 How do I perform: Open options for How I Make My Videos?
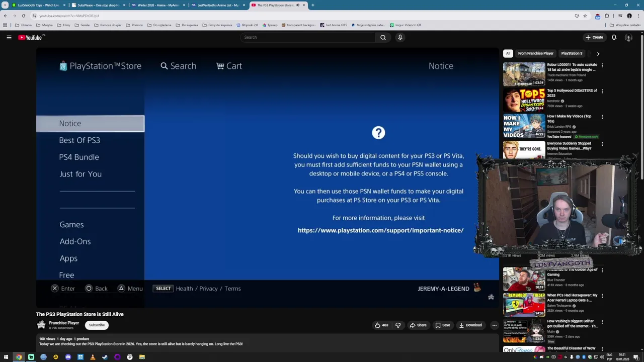[x=602, y=117]
